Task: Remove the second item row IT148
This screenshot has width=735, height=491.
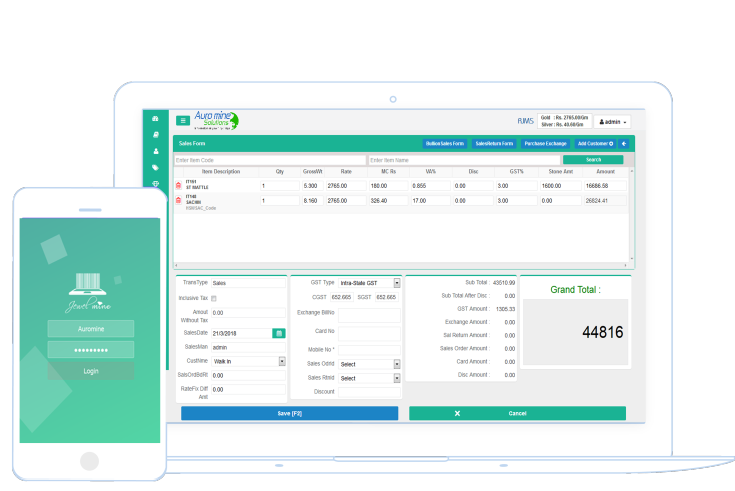Action: coord(179,201)
